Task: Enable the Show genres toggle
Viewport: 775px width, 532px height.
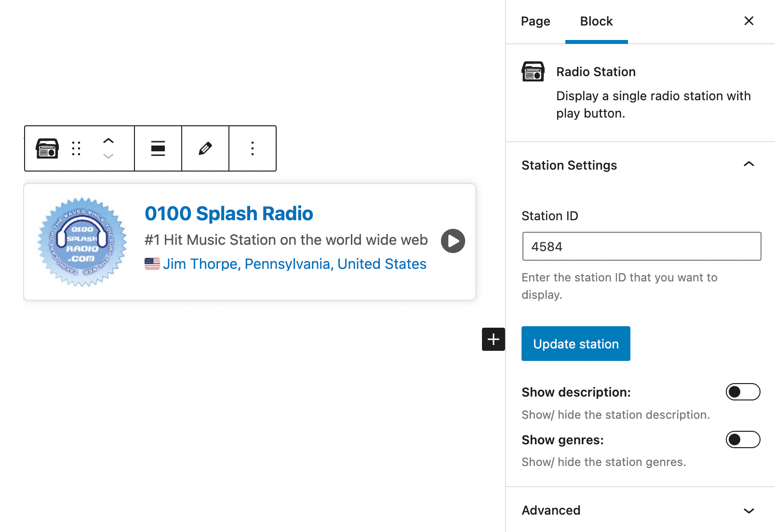Action: (743, 439)
